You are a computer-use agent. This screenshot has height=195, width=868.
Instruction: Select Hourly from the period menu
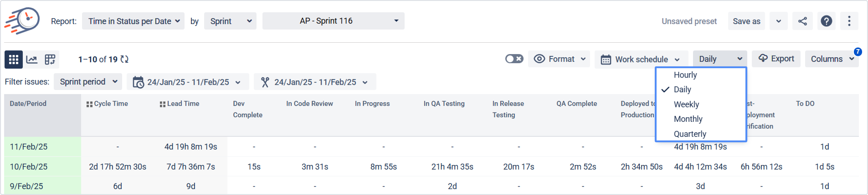coord(685,75)
